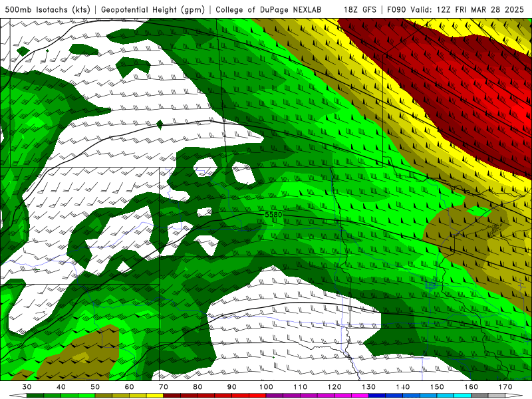Screen dimensions: 532x399
Task: Click the "Geopotential Height (gpm)" title text
Action: tap(153, 9)
